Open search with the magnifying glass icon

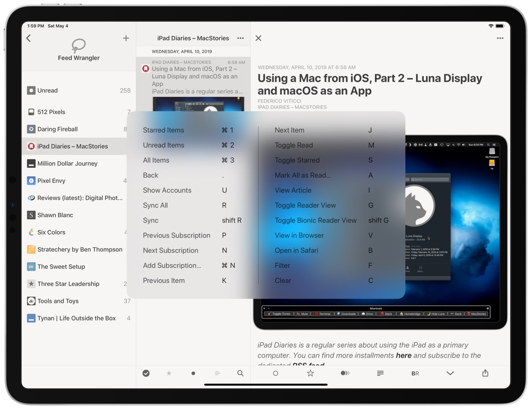pos(240,373)
